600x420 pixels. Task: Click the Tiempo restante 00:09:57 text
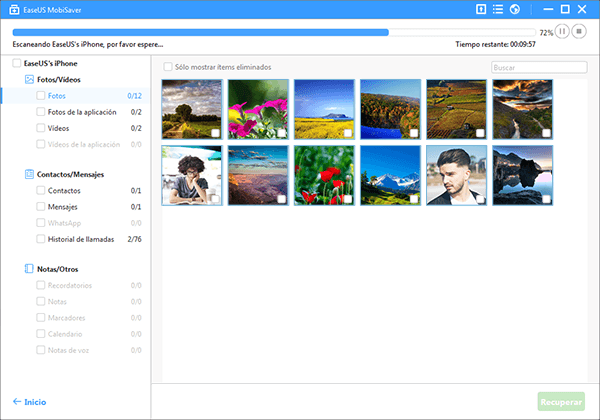495,44
